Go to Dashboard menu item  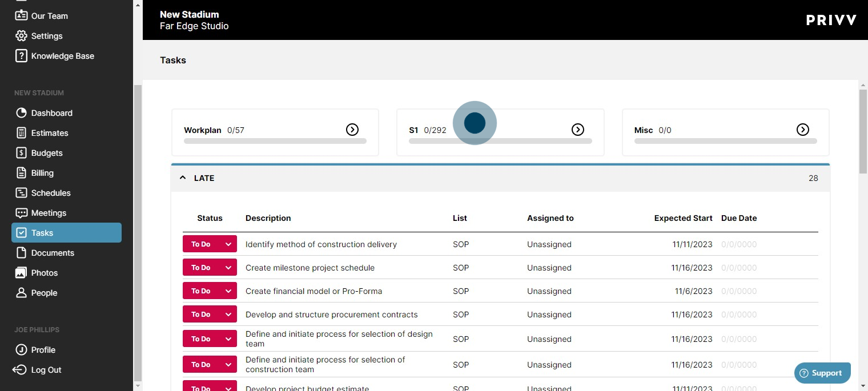click(66, 113)
